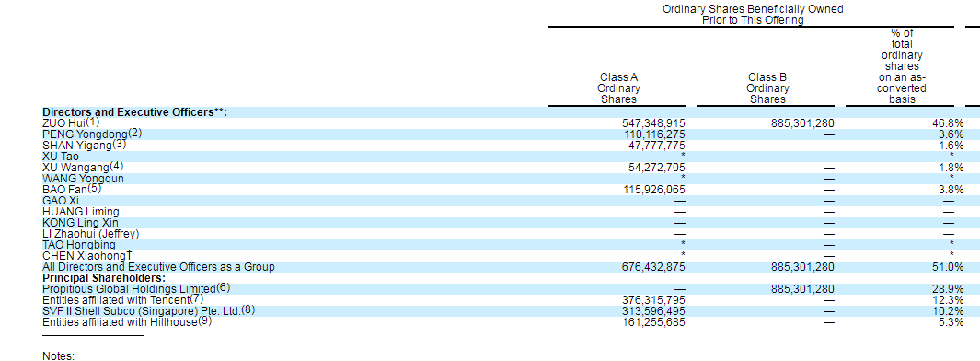The height and width of the screenshot is (361, 980).
Task: Click the Directors and Executive Officers heading
Action: pyautogui.click(x=134, y=112)
